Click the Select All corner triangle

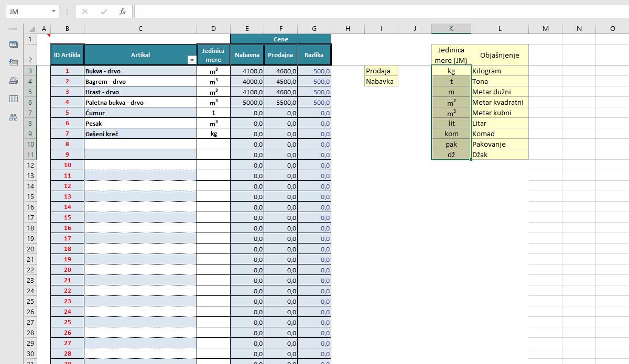click(x=31, y=29)
